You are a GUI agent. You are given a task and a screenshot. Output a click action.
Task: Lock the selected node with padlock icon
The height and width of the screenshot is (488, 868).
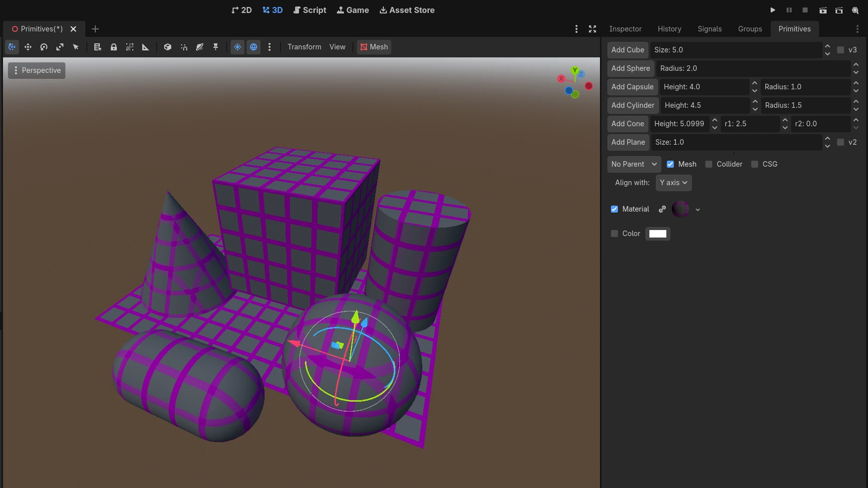point(114,47)
